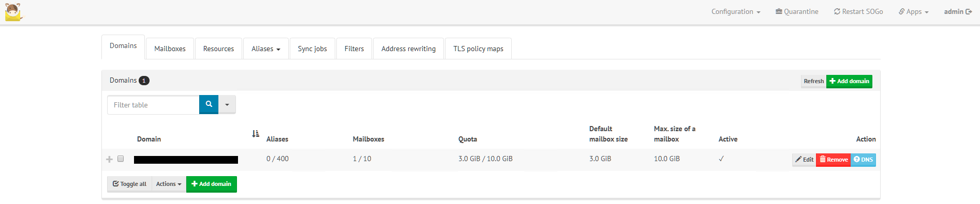Open the Actions dropdown below the table
The width and height of the screenshot is (980, 204).
(169, 184)
